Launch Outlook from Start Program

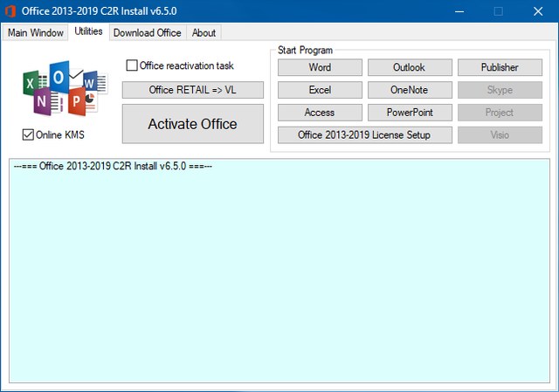click(409, 67)
